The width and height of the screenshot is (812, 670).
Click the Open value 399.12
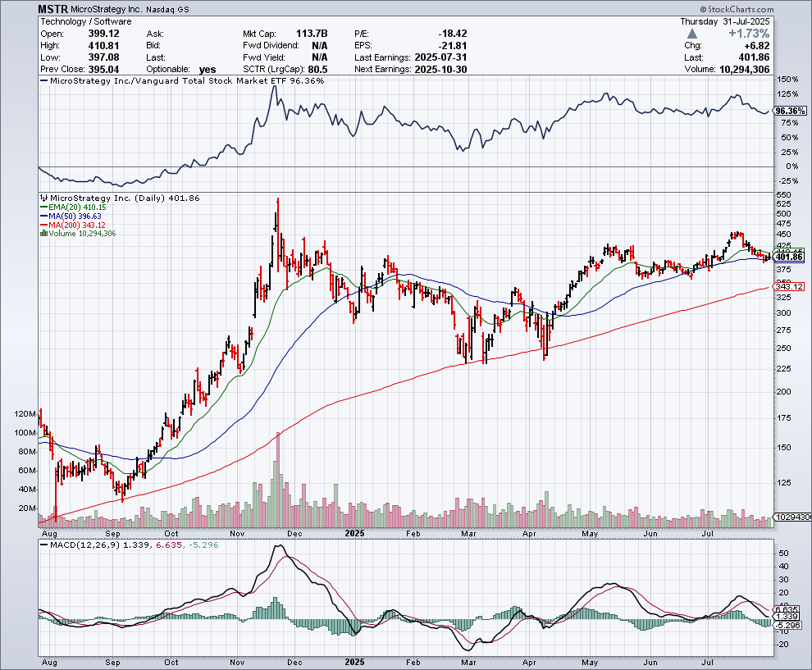click(x=103, y=34)
